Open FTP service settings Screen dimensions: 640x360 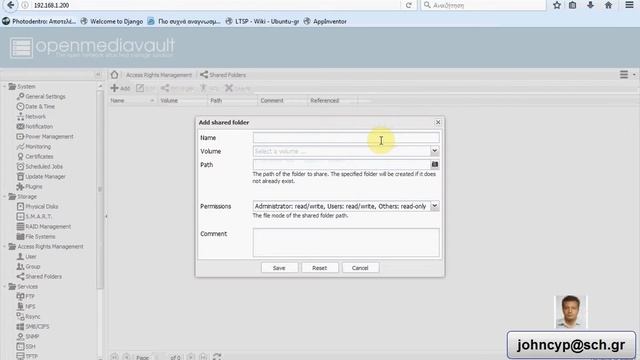coord(26,296)
